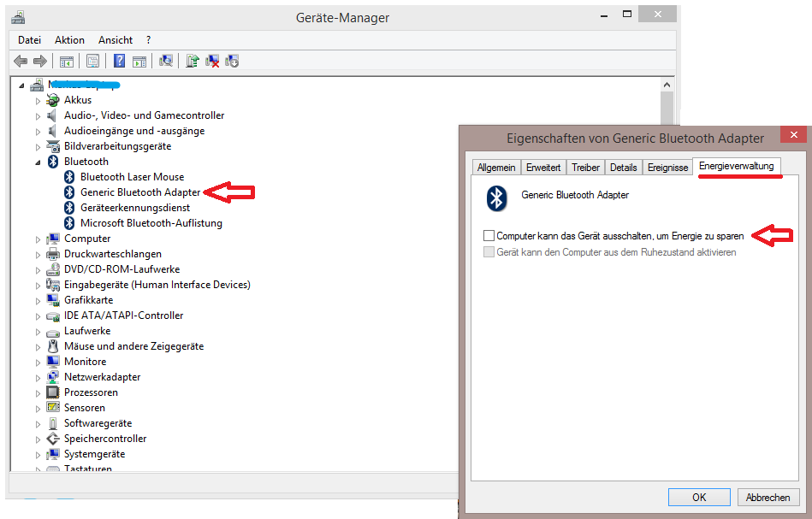Click the Druckwarteschlangen printer icon
Image resolution: width=812 pixels, height=519 pixels.
point(53,254)
